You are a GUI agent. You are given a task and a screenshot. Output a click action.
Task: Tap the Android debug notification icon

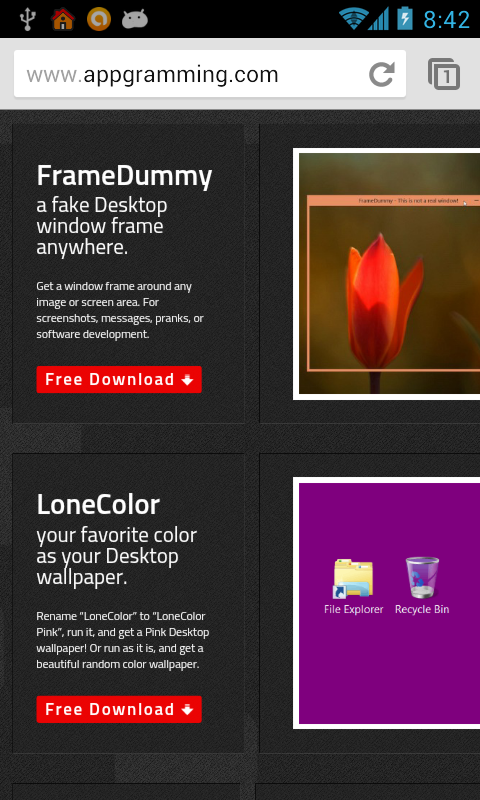135,20
